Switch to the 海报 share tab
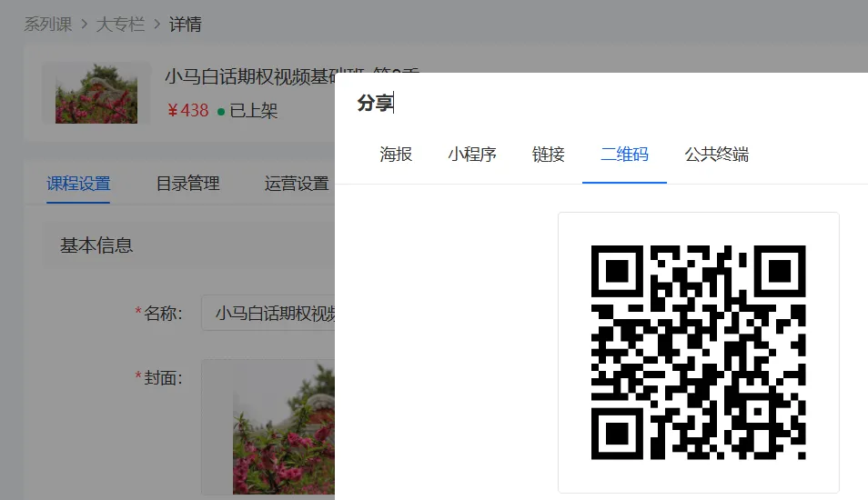Screen dimensions: 868x500 point(396,155)
